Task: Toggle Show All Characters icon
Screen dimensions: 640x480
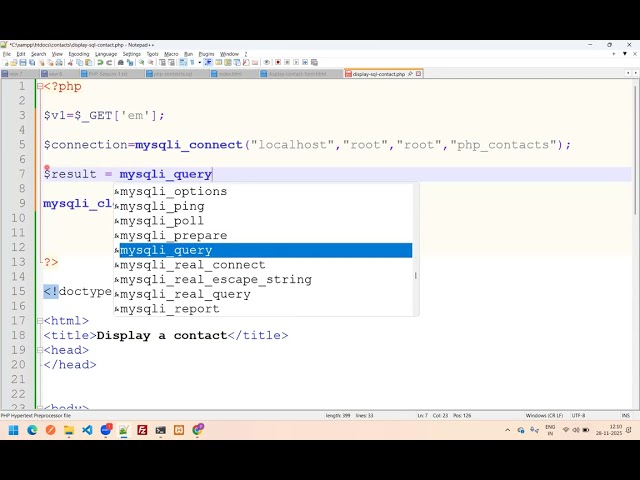Action: (x=192, y=62)
